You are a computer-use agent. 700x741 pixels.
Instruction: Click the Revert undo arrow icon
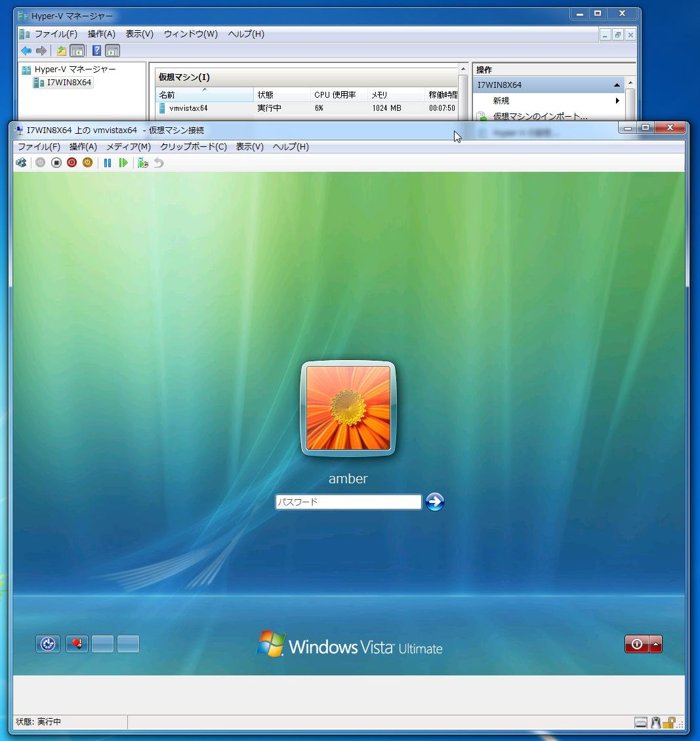[x=159, y=163]
